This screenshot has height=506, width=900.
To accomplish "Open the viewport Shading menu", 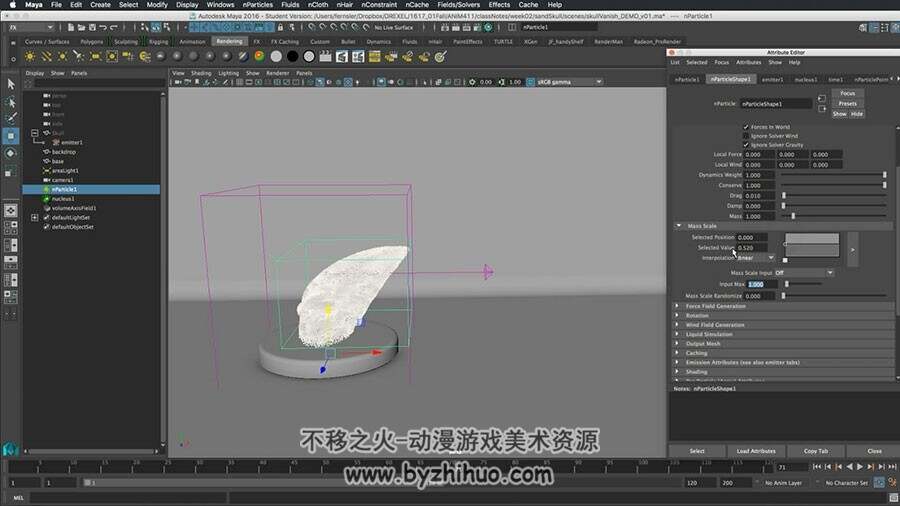I will pos(201,73).
